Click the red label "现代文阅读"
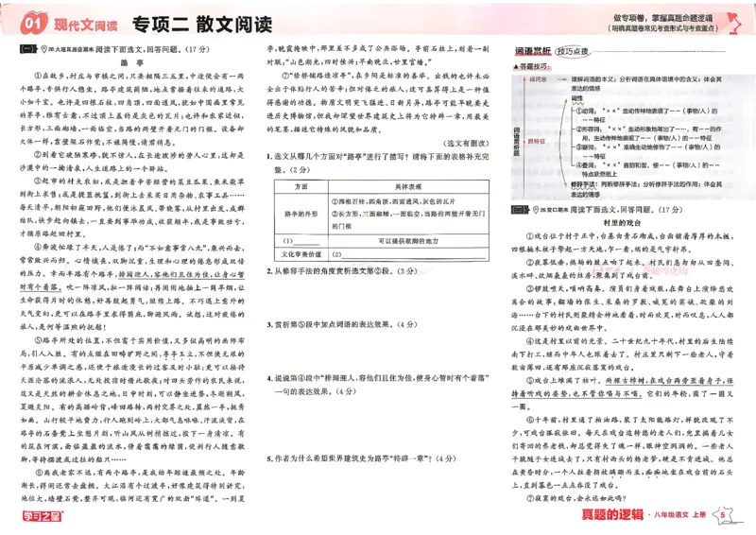 coord(86,26)
